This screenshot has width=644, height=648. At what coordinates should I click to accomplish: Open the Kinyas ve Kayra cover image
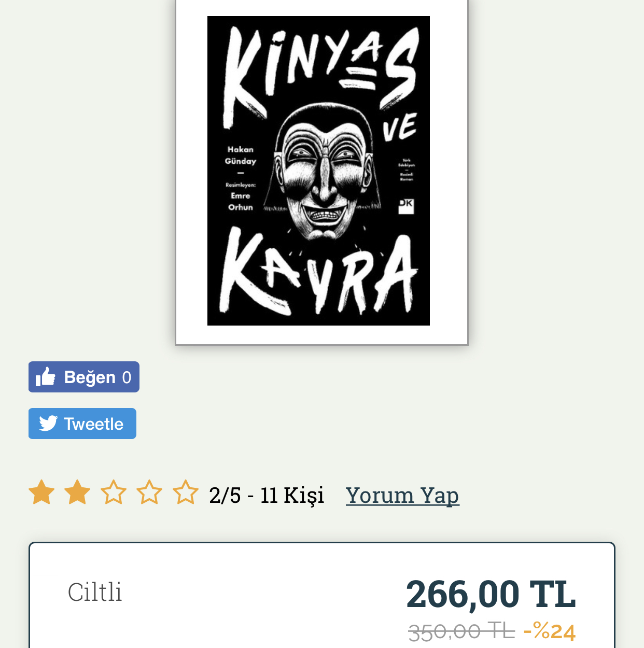pyautogui.click(x=318, y=171)
